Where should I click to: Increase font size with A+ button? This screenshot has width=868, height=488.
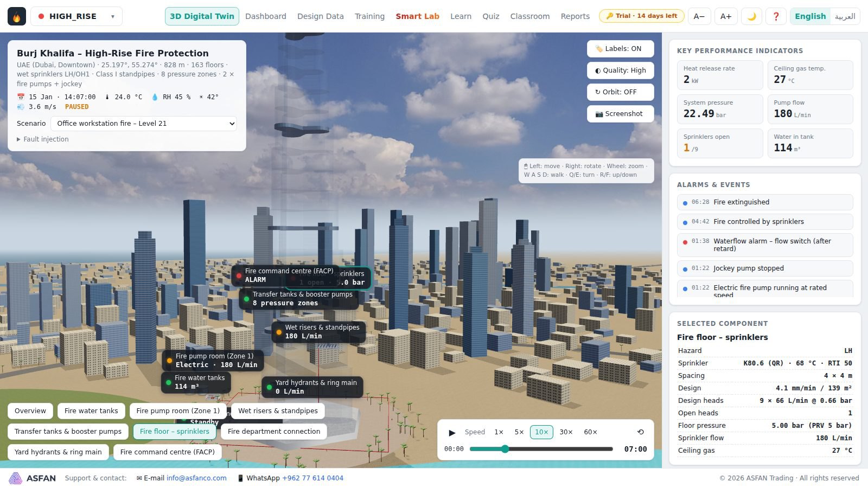point(726,16)
